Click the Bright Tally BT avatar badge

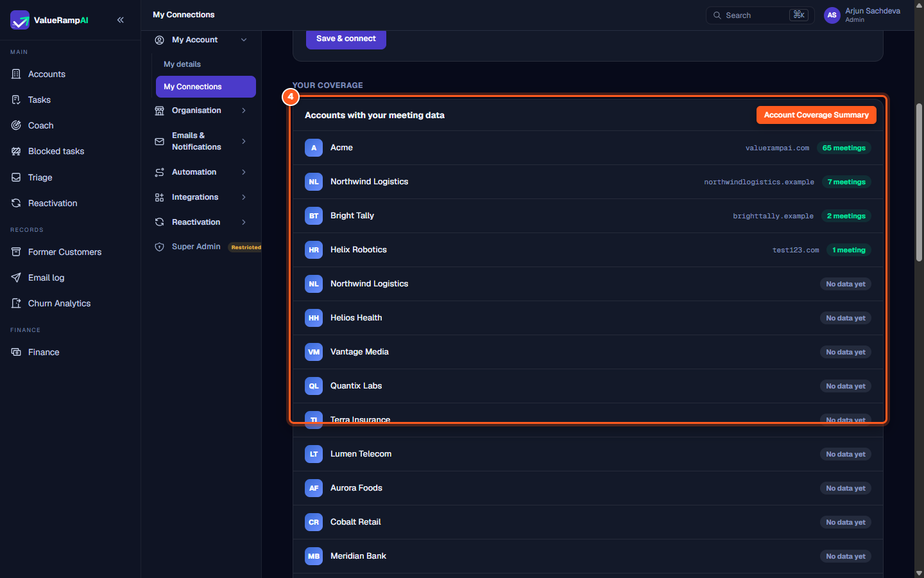[x=314, y=216]
